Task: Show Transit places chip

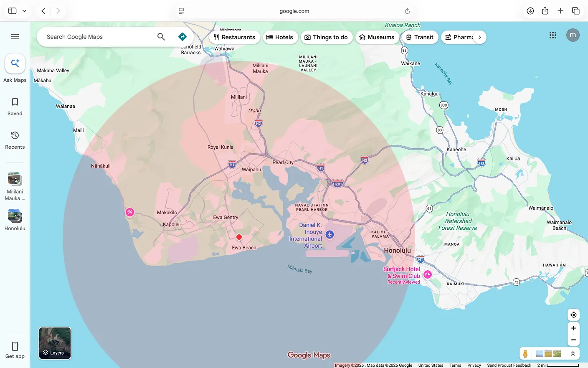Action: [x=420, y=37]
